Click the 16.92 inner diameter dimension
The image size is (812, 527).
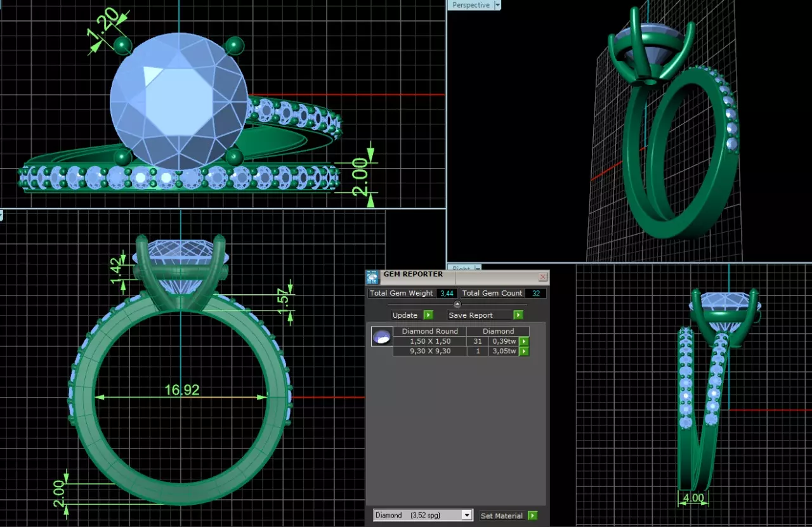tap(182, 390)
